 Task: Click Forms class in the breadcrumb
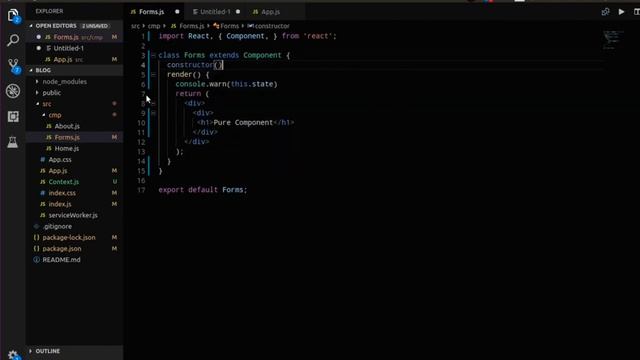[x=229, y=26]
